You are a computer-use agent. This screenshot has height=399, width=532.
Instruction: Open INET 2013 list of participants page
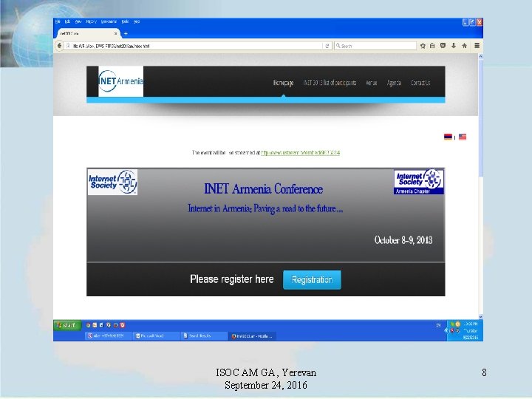330,83
